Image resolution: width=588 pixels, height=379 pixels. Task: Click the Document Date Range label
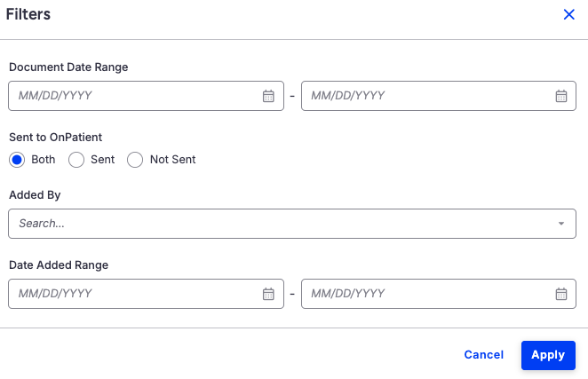(x=68, y=67)
